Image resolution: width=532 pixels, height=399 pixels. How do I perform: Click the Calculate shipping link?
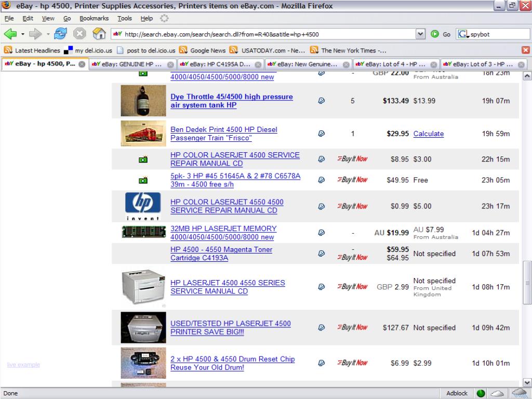click(429, 134)
